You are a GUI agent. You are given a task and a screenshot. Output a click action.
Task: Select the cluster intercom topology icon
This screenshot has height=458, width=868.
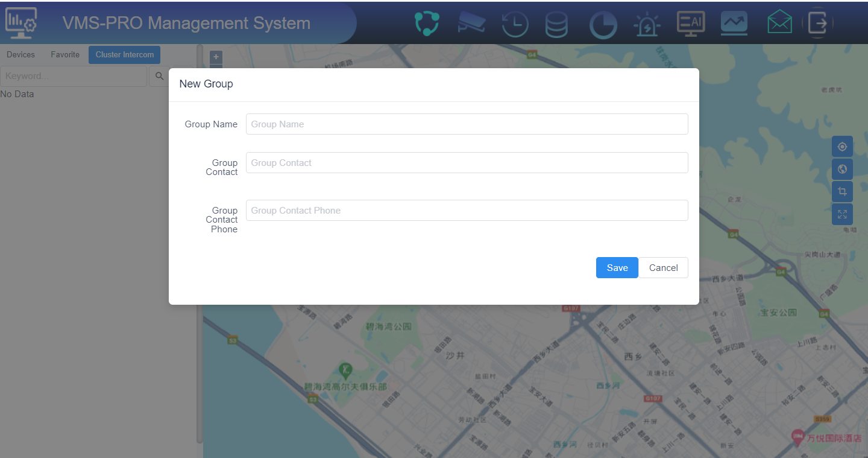(427, 22)
